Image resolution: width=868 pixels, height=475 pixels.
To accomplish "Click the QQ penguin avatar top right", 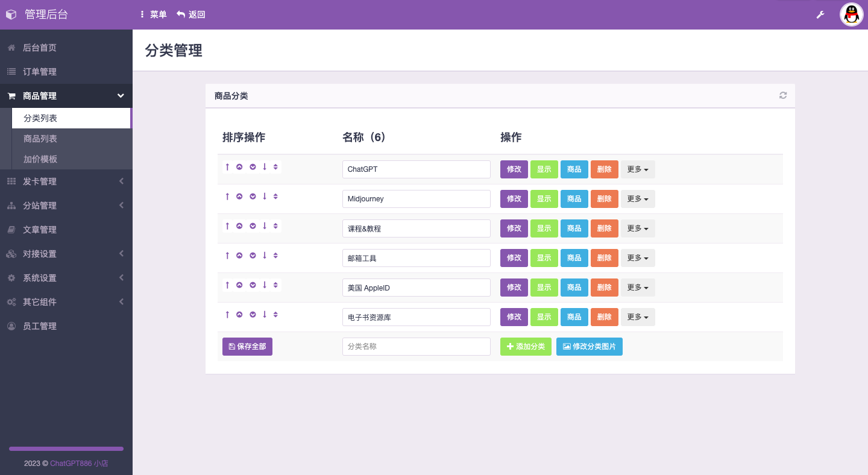I will (x=851, y=14).
